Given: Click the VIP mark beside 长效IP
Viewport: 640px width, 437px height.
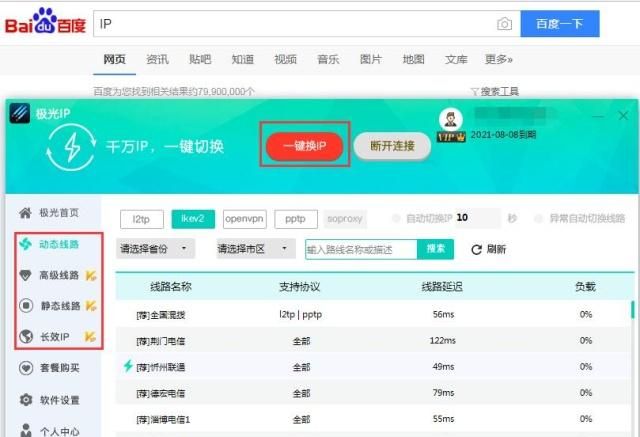Looking at the screenshot, I should pos(90,337).
